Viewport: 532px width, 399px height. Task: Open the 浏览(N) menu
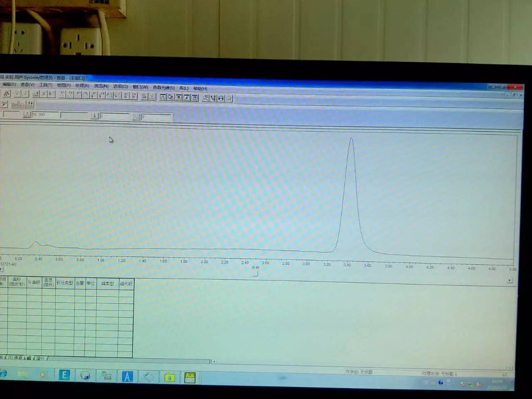click(x=101, y=86)
